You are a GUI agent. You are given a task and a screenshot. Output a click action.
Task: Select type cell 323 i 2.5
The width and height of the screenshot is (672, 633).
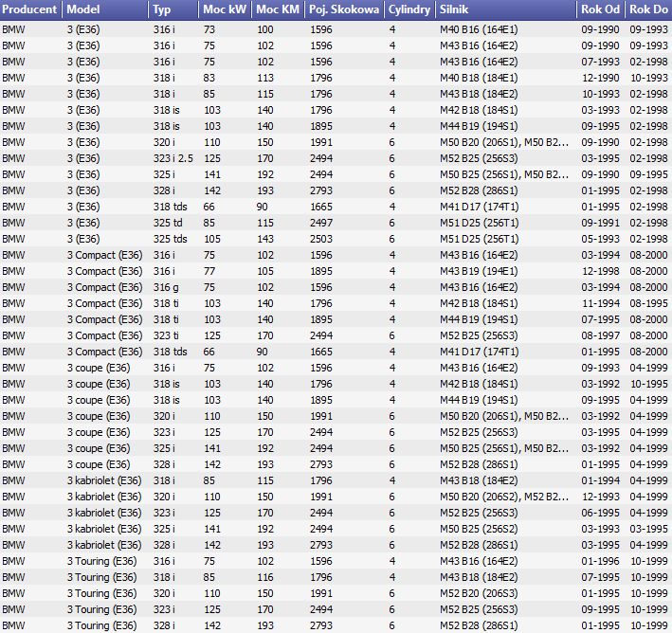pos(173,158)
